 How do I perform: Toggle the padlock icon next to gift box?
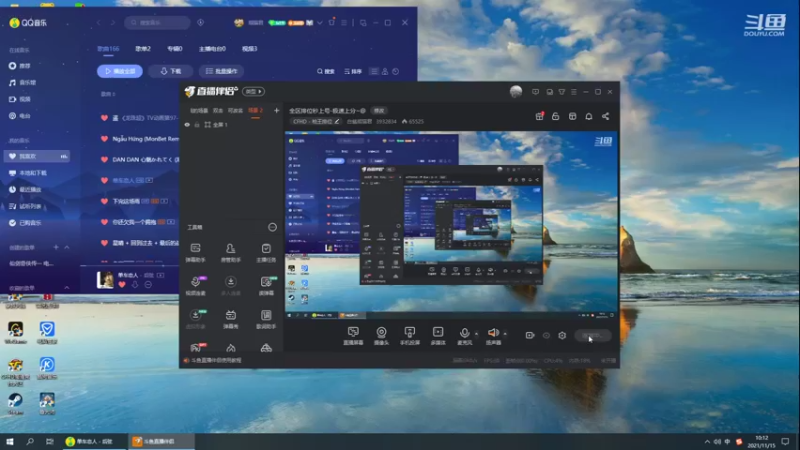pos(556,116)
